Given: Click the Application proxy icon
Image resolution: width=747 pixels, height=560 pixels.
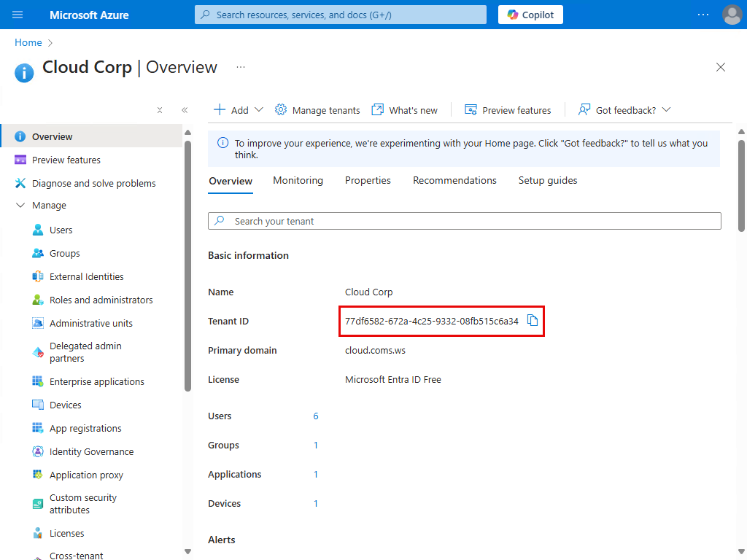Looking at the screenshot, I should [x=38, y=474].
